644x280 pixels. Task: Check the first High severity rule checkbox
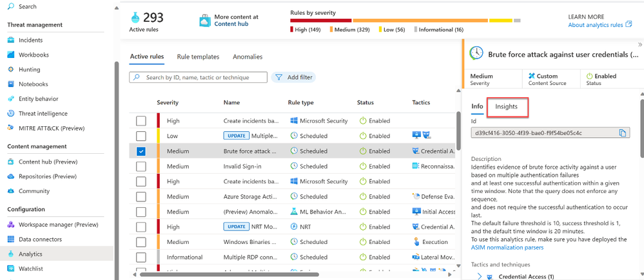pos(141,121)
